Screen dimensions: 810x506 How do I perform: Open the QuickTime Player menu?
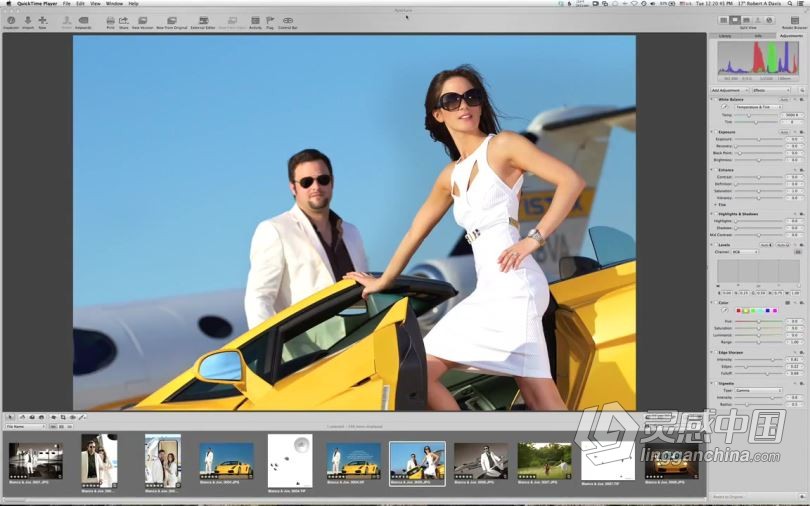tap(37, 3)
